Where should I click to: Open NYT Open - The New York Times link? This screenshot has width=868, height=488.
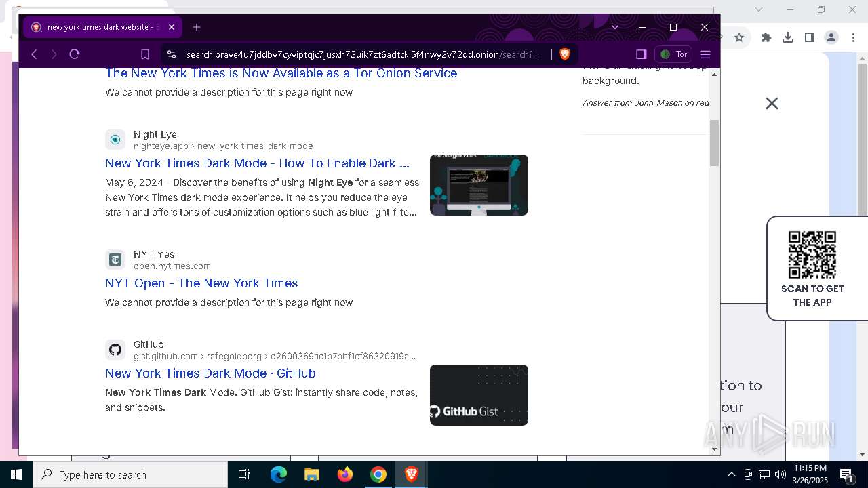(201, 283)
